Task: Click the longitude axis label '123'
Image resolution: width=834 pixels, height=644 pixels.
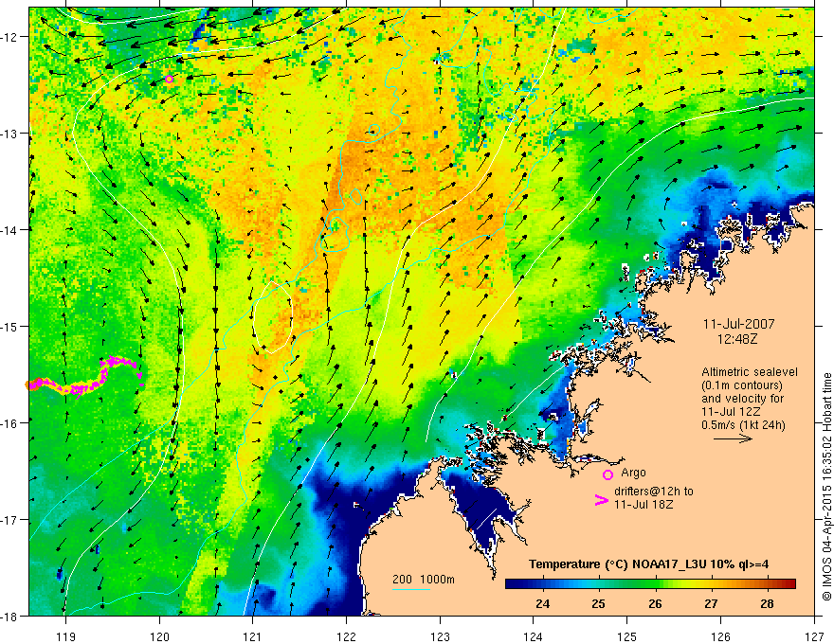Action: point(440,636)
